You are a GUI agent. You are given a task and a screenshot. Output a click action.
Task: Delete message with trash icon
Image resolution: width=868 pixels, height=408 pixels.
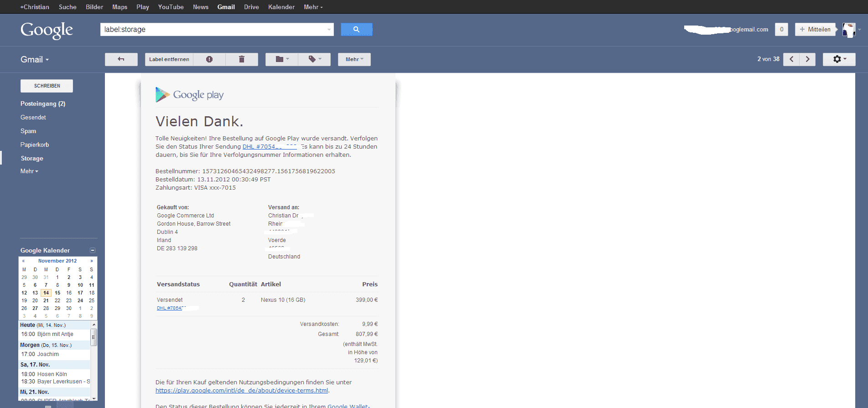[x=242, y=59]
